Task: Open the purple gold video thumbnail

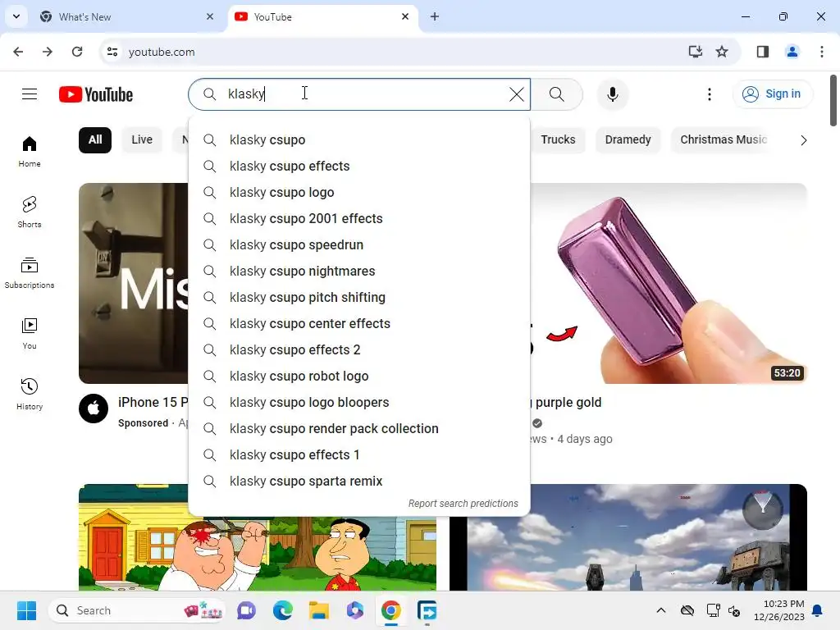Action: click(669, 283)
